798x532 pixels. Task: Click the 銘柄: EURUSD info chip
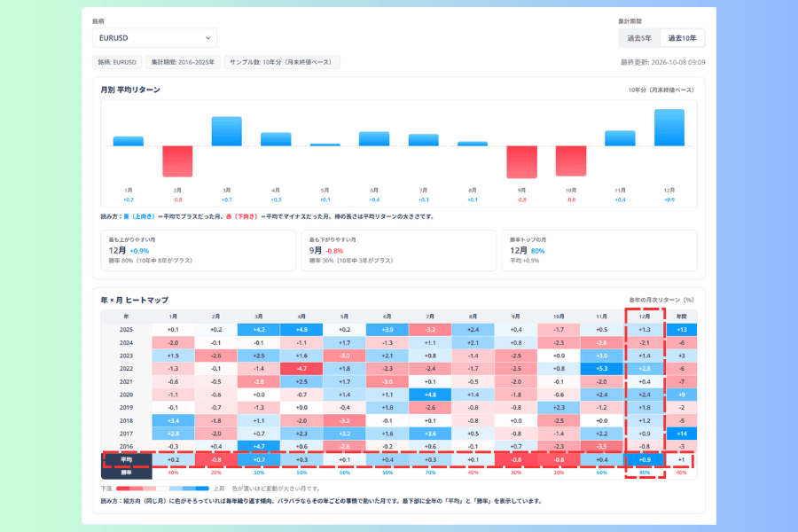coord(117,62)
